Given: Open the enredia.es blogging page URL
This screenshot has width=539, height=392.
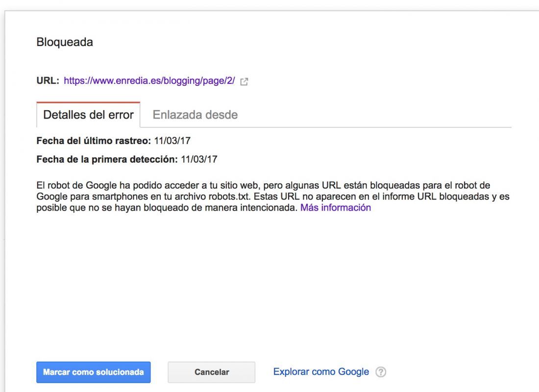Looking at the screenshot, I should 149,81.
